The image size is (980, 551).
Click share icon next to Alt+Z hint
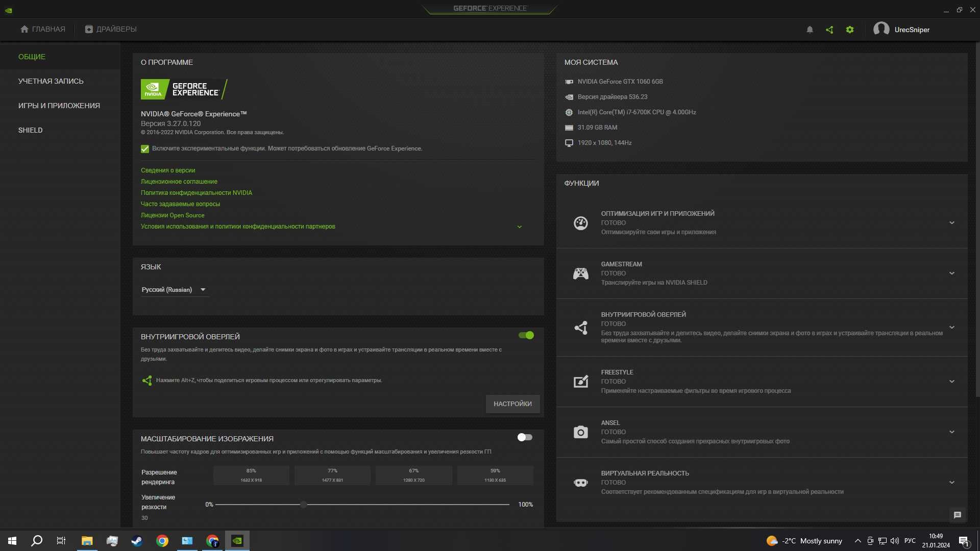coord(147,381)
